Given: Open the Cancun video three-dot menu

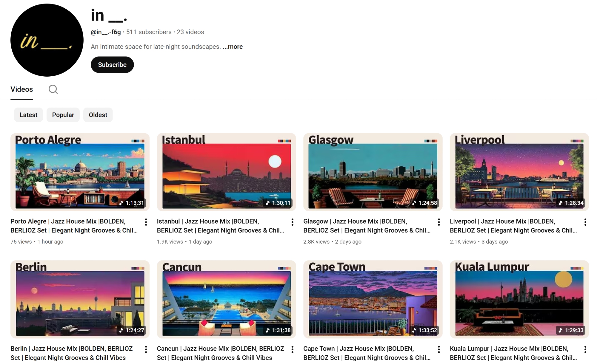Looking at the screenshot, I should (x=292, y=349).
